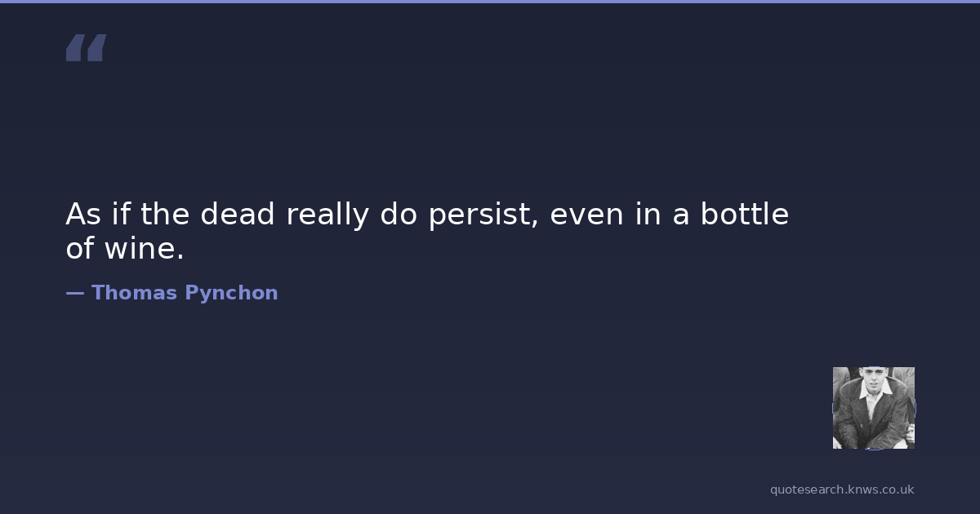
Task: Click the purple accent bar along the top
Action: [x=490, y=2]
